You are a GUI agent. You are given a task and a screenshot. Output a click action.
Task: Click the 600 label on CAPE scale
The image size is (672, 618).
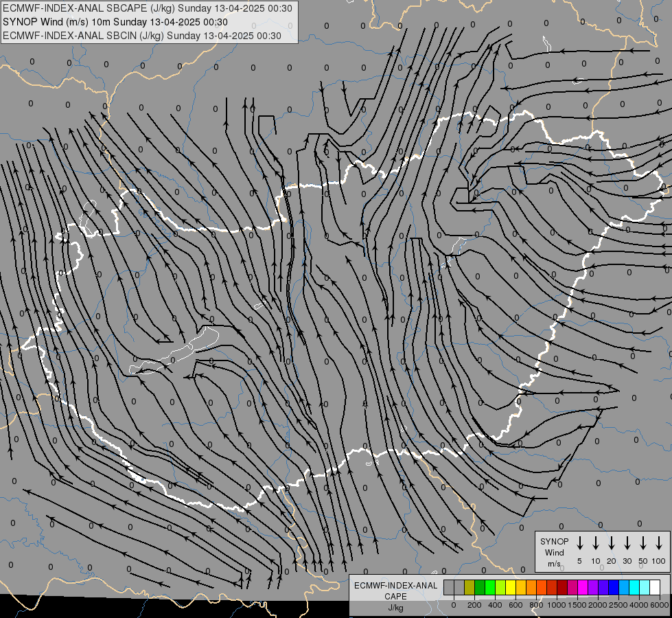pos(515,605)
